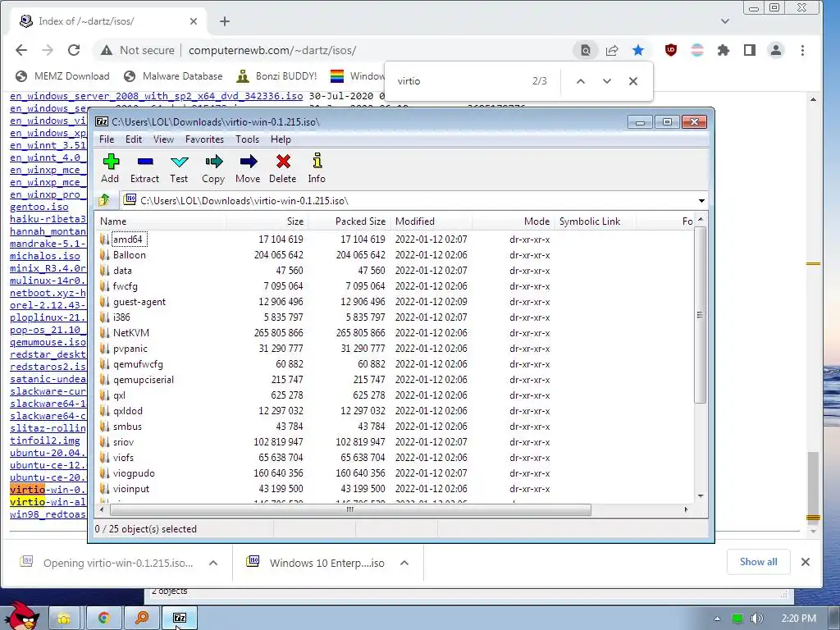This screenshot has width=840, height=630.
Task: Show hidden system tray icons
Action: tap(717, 619)
